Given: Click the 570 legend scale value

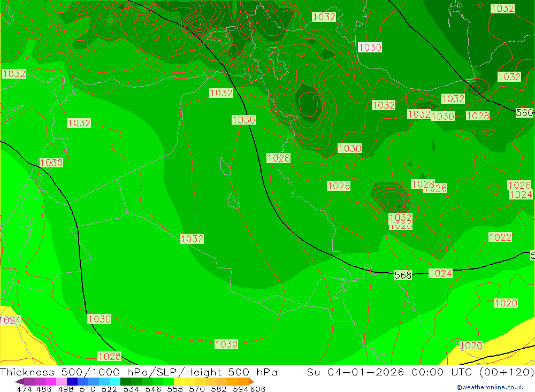Looking at the screenshot, I should (196, 389).
